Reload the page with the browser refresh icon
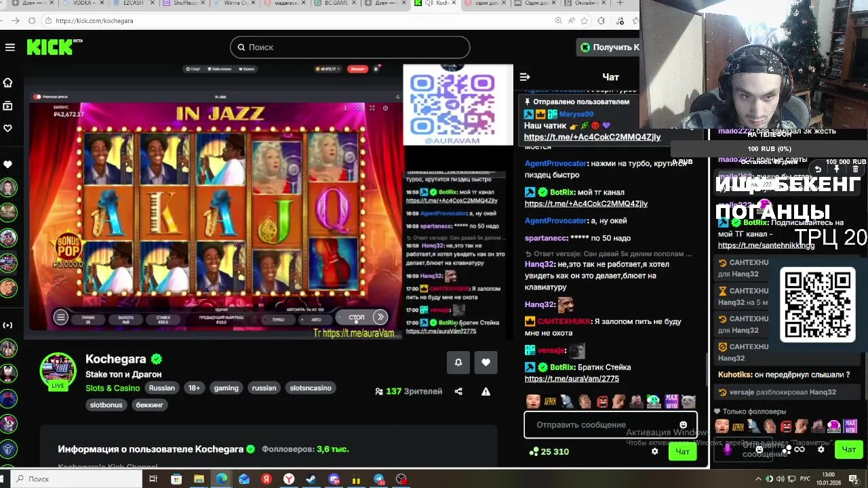 (x=32, y=20)
